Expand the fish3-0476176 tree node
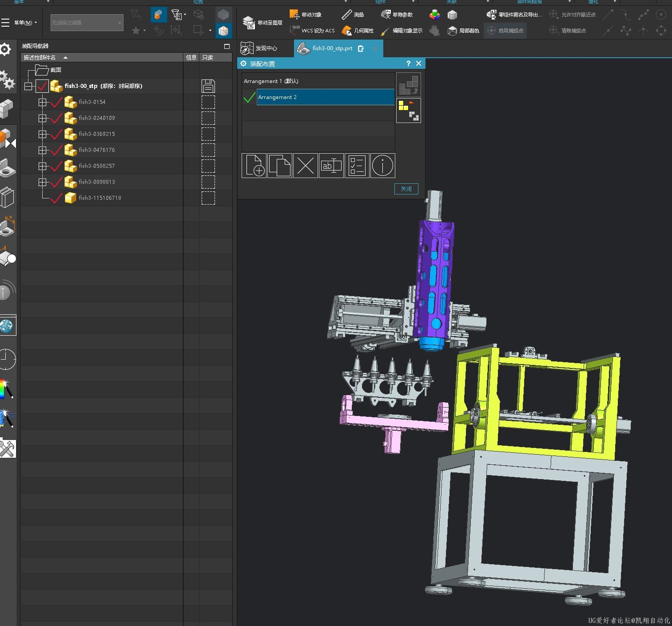The image size is (672, 626). pyautogui.click(x=43, y=150)
